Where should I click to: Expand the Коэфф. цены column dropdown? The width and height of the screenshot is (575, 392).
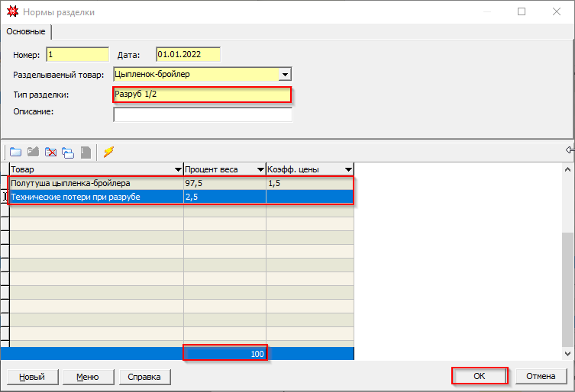(348, 169)
